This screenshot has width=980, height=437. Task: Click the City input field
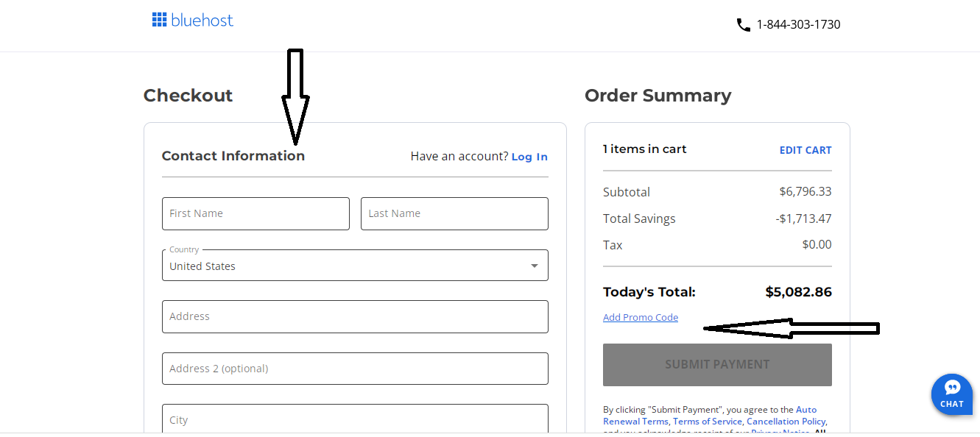(355, 419)
